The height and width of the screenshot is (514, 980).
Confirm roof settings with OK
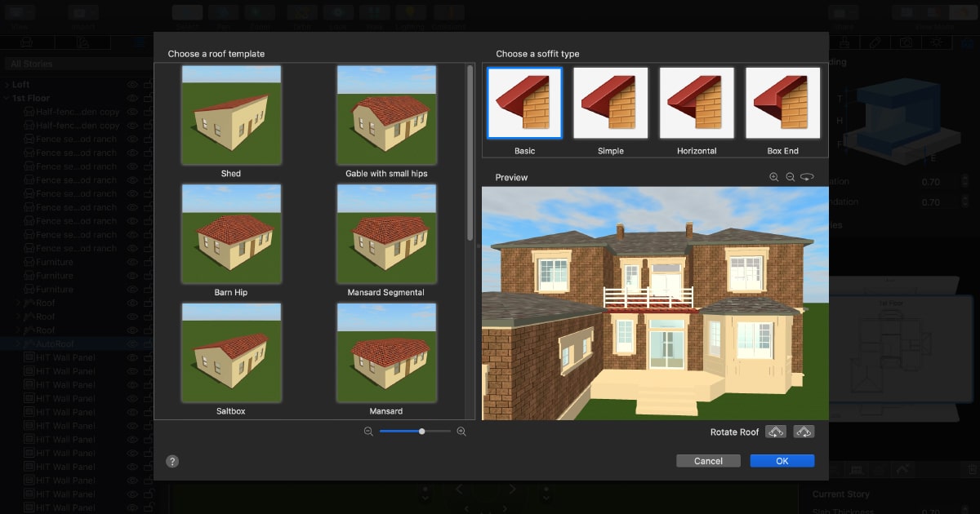[782, 461]
